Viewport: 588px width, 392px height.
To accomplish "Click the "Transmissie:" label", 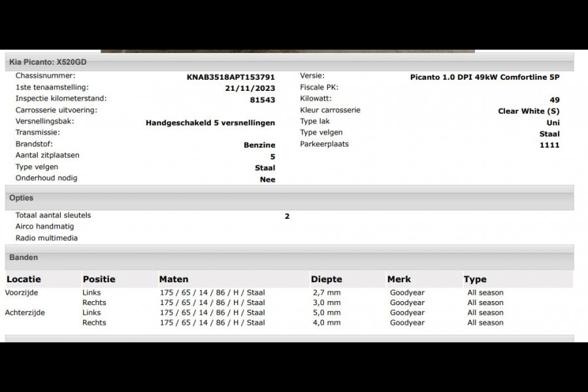I will point(37,132).
